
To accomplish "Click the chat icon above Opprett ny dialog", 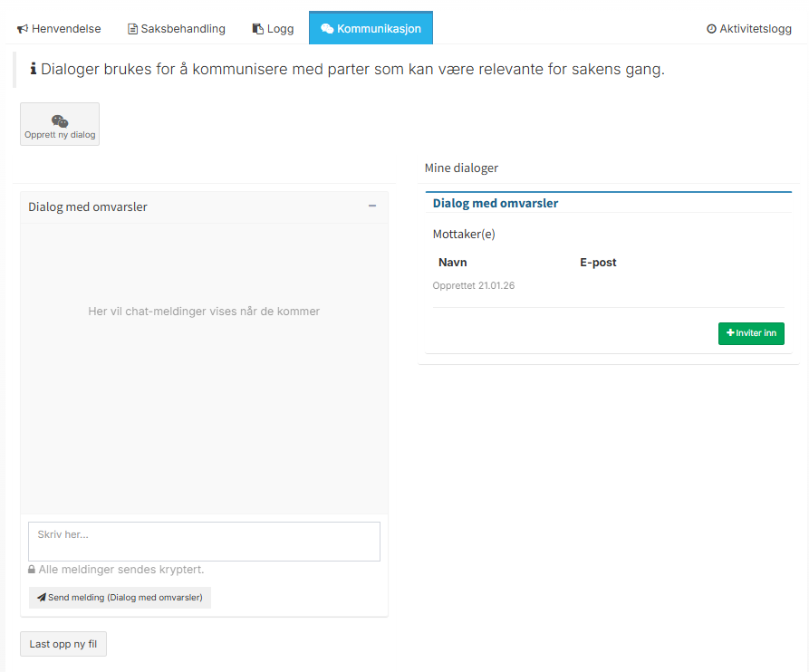I will (60, 121).
